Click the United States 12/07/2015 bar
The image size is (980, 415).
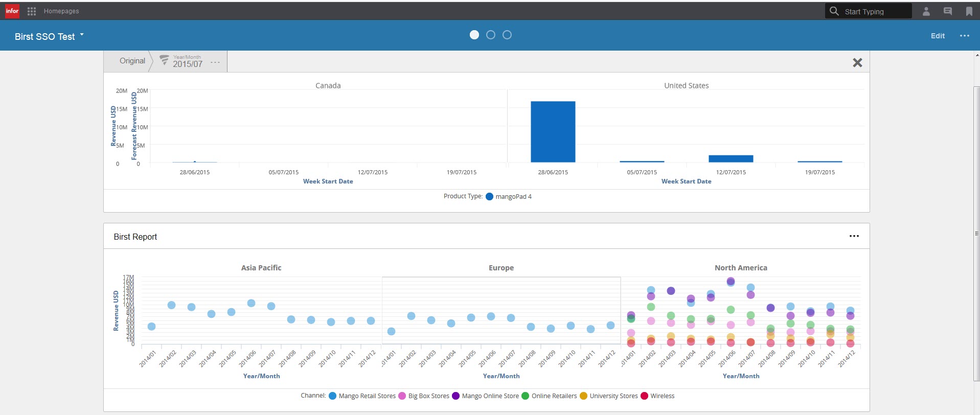tap(731, 159)
